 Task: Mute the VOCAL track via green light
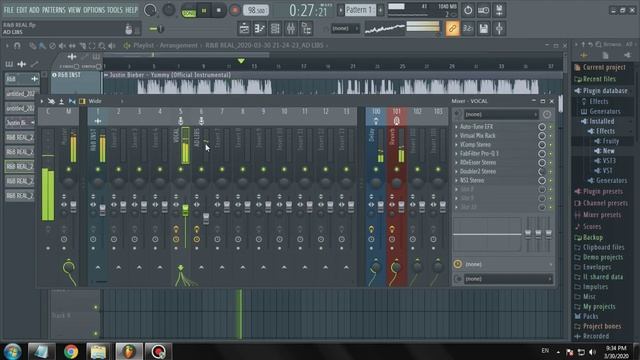[180, 169]
